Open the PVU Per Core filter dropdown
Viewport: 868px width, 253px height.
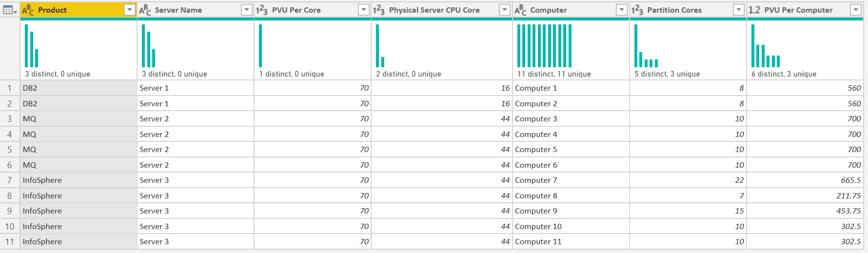[x=363, y=10]
